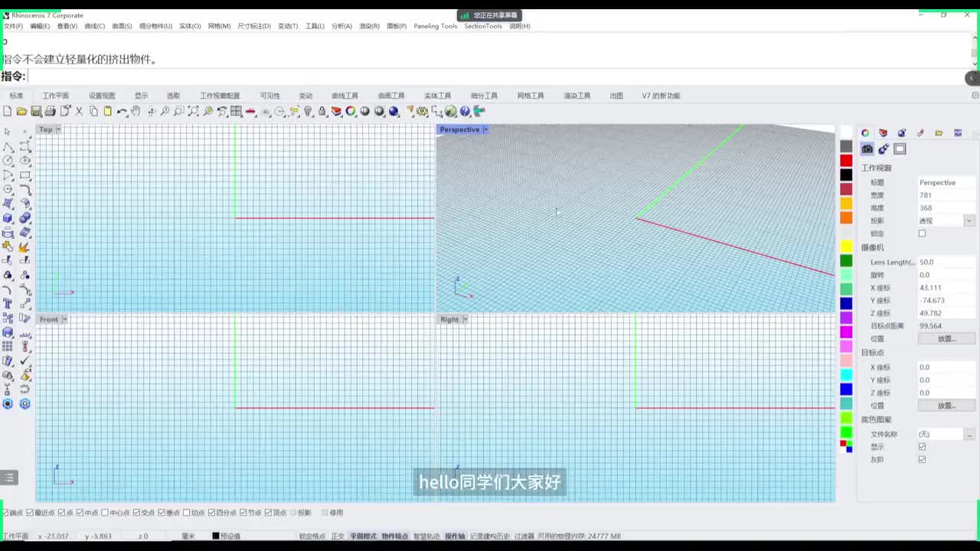Screen dimensions: 980x551
Task: Click the camera icon in properties panel
Action: [x=867, y=149]
